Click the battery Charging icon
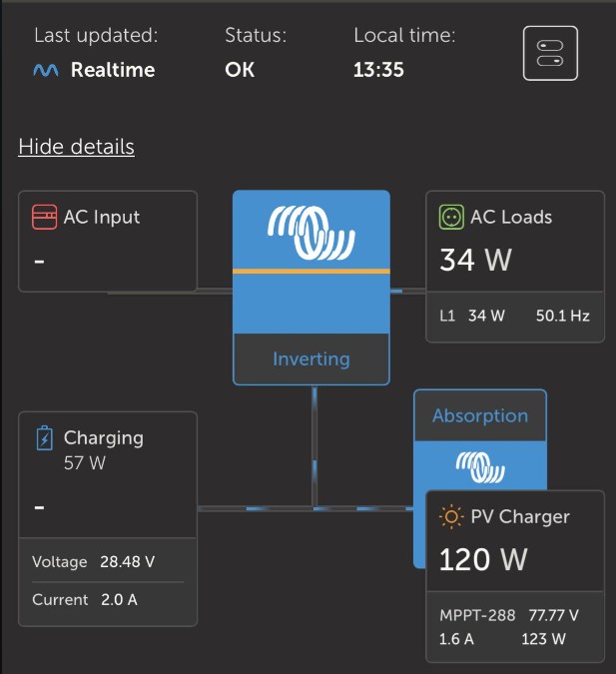 (x=44, y=438)
